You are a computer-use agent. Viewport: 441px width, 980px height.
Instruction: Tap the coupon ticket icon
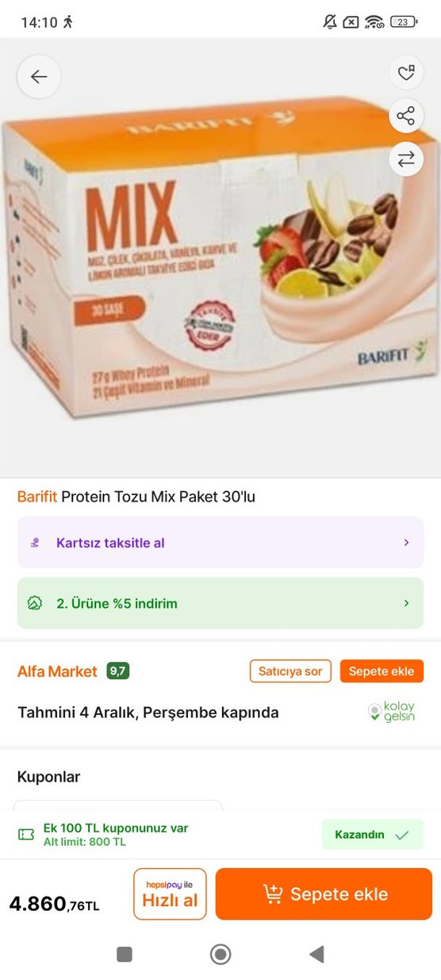click(26, 834)
